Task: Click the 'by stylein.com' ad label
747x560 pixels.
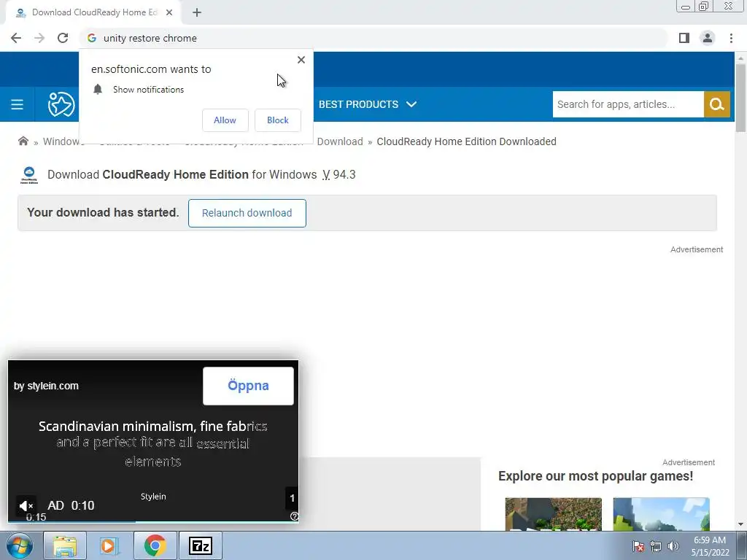Action: [46, 386]
